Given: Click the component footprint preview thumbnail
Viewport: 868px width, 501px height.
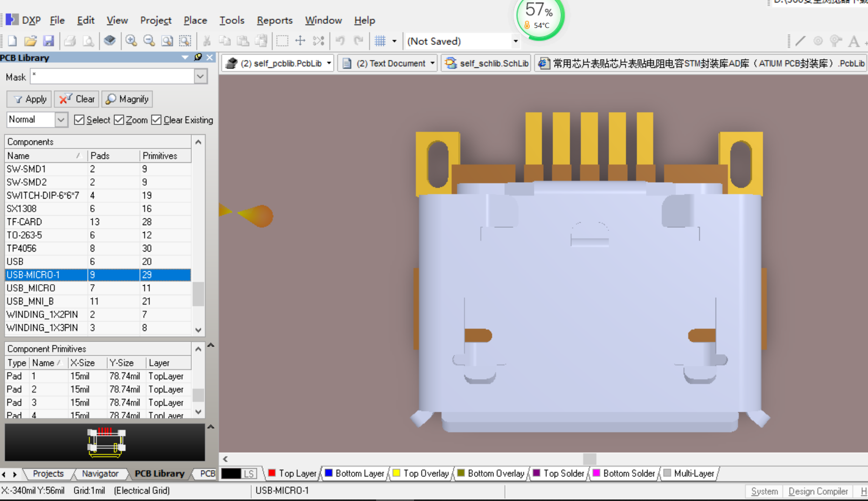Looking at the screenshot, I should tap(106, 442).
